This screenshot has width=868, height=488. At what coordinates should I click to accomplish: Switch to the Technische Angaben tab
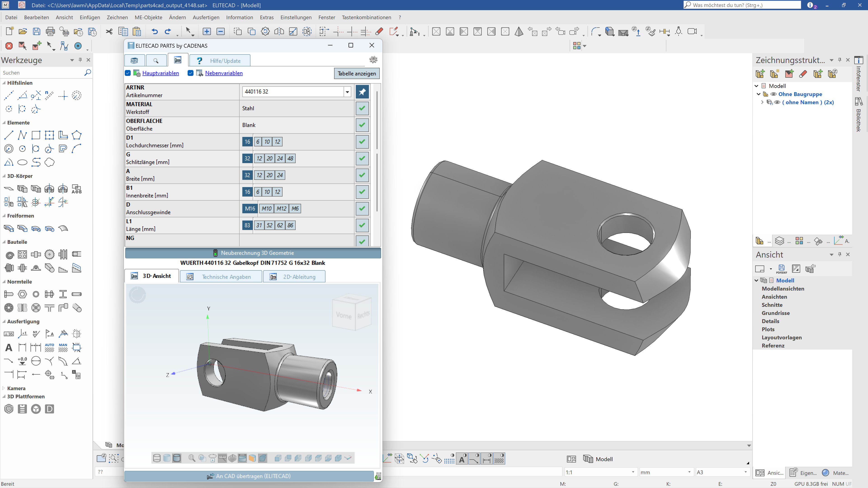(x=221, y=277)
